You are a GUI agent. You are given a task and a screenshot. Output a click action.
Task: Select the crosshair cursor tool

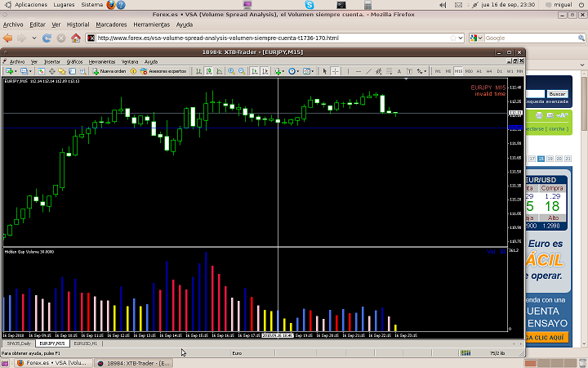pos(335,71)
